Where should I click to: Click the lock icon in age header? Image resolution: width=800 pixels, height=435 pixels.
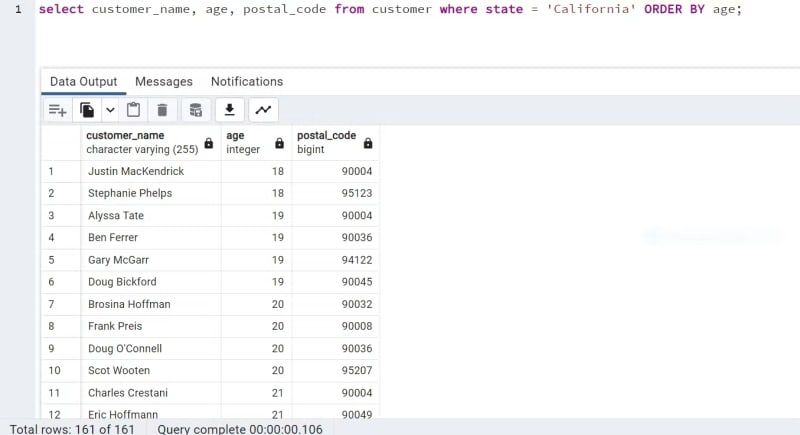point(279,143)
